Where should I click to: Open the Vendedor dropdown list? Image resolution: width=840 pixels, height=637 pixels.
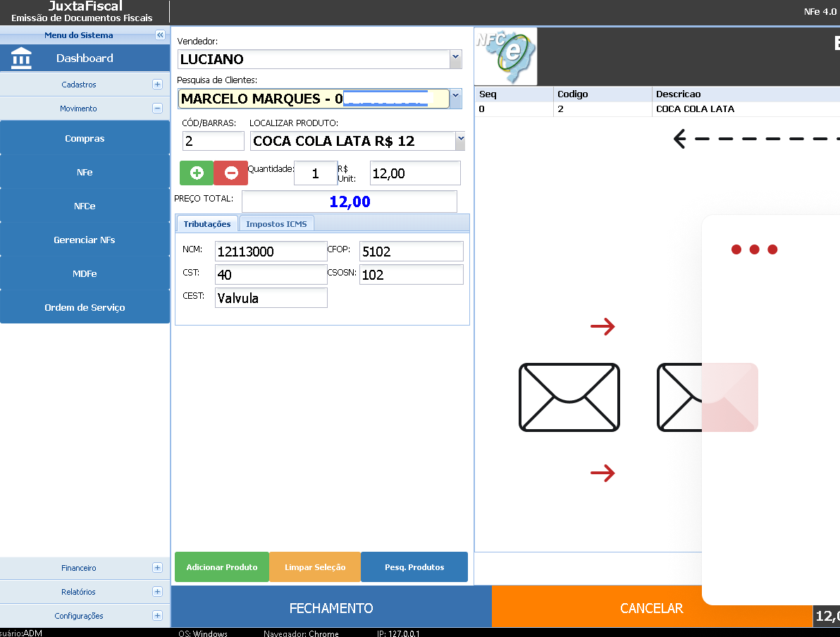455,58
